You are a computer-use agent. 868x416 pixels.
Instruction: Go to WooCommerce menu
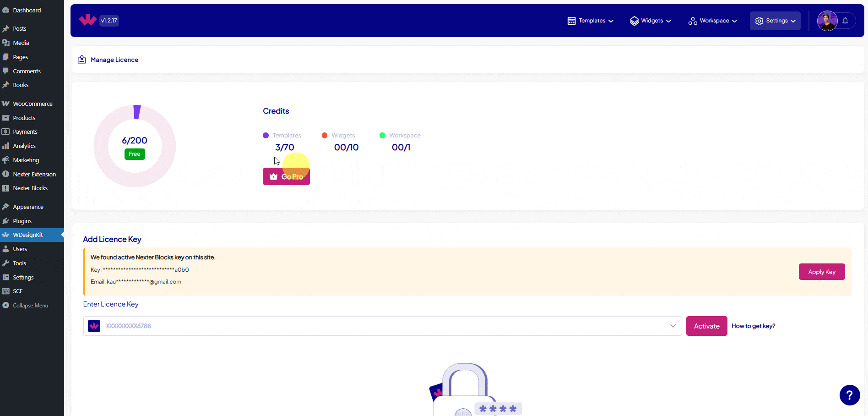pyautogui.click(x=32, y=104)
